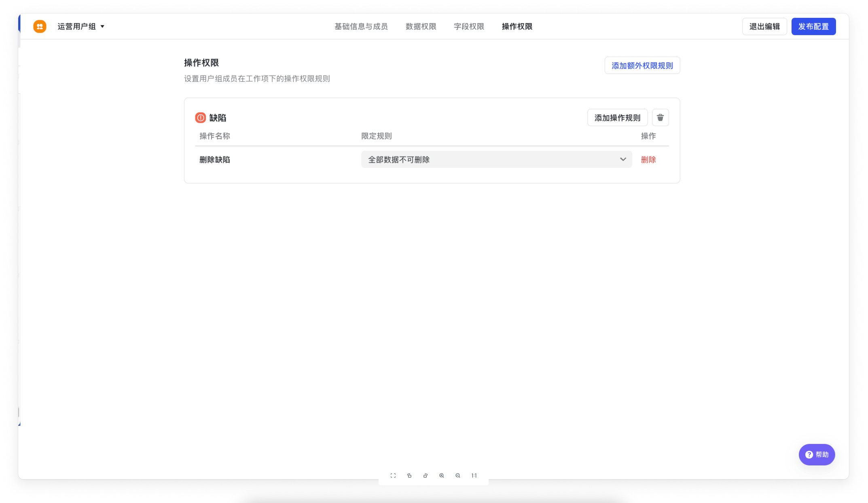Click the red 缺陷 work item icon

pos(200,118)
